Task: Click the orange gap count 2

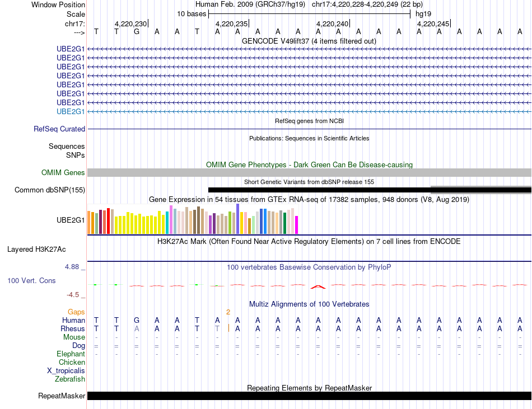Action: pos(228,312)
